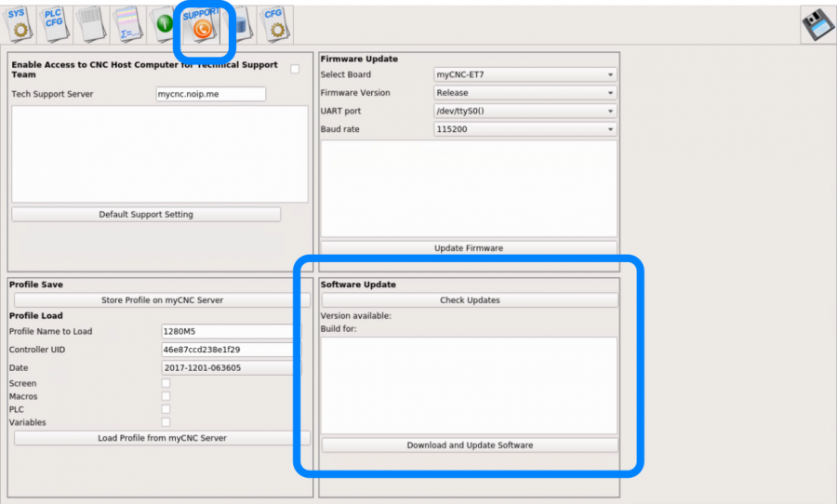Click the Tech Support Server field

(210, 94)
